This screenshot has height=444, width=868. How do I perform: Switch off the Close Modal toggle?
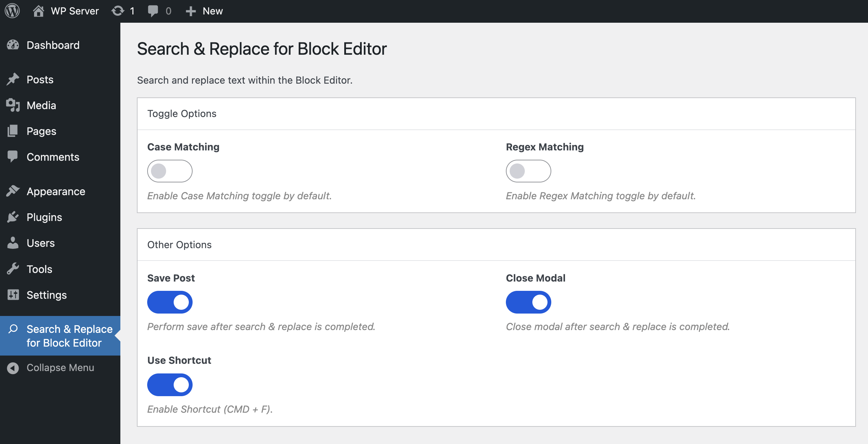click(x=528, y=302)
